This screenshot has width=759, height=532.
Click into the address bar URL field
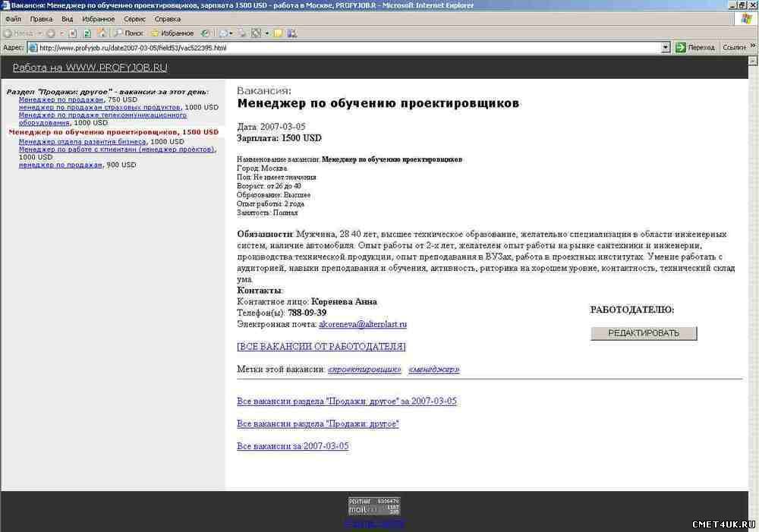pyautogui.click(x=342, y=47)
